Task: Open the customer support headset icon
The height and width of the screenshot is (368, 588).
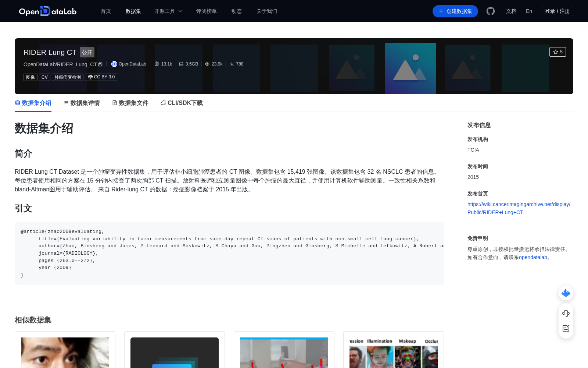Action: [566, 314]
